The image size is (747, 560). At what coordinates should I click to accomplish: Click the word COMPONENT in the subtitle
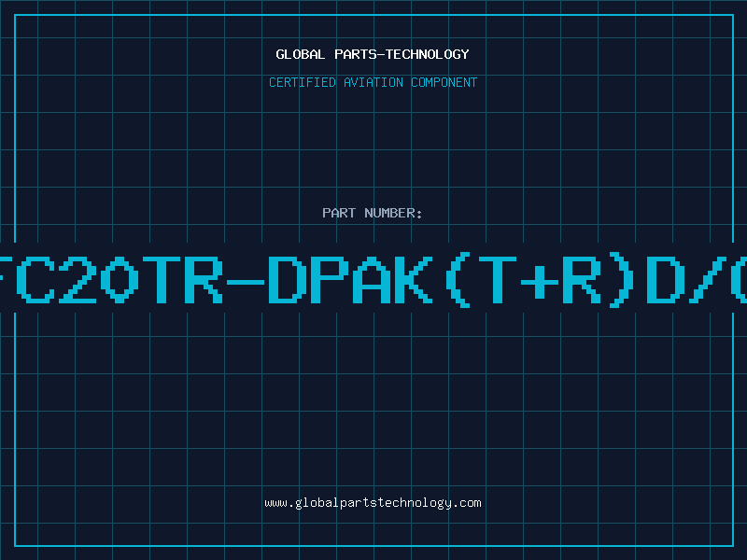(x=444, y=82)
